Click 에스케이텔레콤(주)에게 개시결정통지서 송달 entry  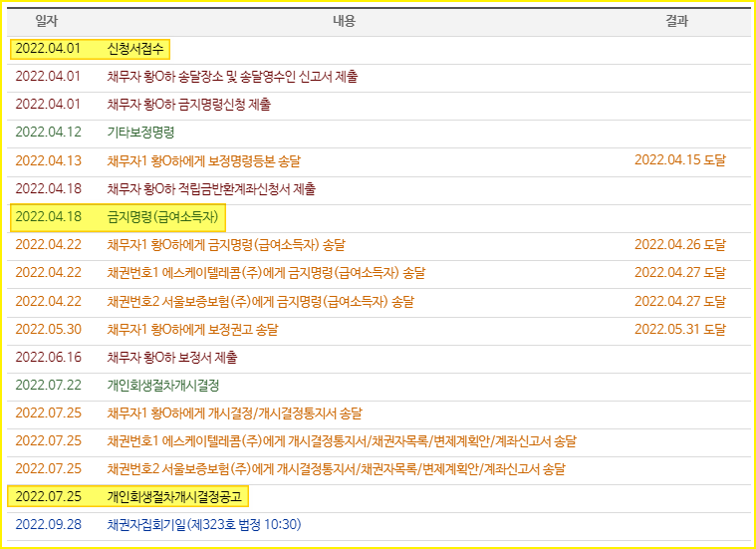(342, 441)
